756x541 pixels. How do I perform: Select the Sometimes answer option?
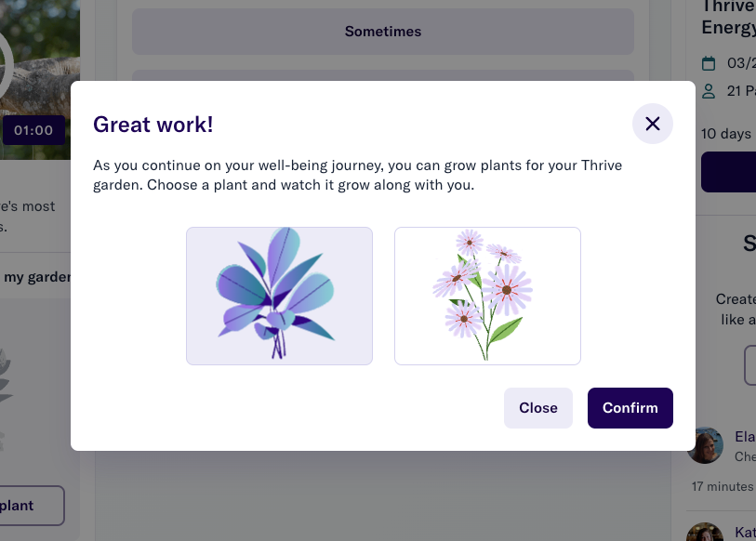[383, 32]
